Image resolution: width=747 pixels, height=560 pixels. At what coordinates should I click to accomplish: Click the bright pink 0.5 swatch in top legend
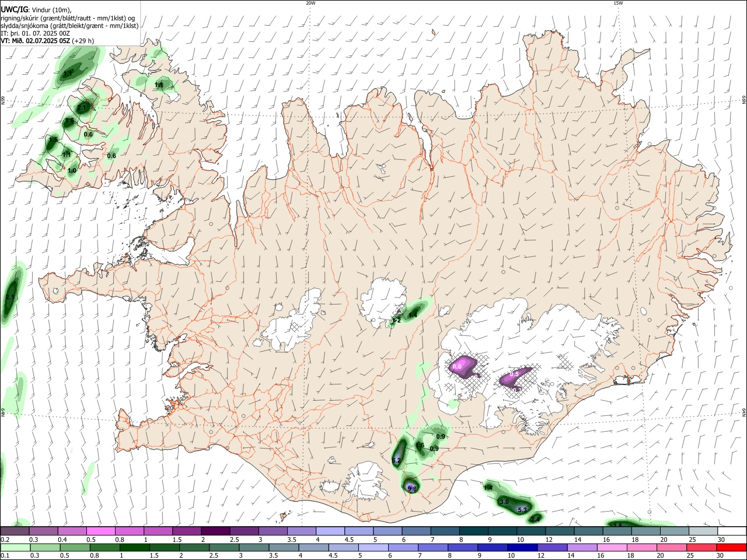click(x=100, y=531)
